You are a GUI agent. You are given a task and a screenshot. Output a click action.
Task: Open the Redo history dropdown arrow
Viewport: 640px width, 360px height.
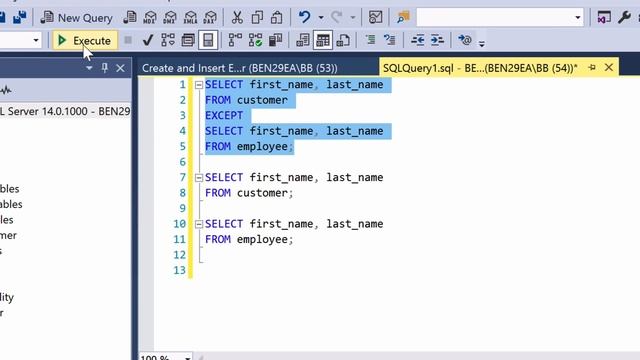click(x=353, y=18)
